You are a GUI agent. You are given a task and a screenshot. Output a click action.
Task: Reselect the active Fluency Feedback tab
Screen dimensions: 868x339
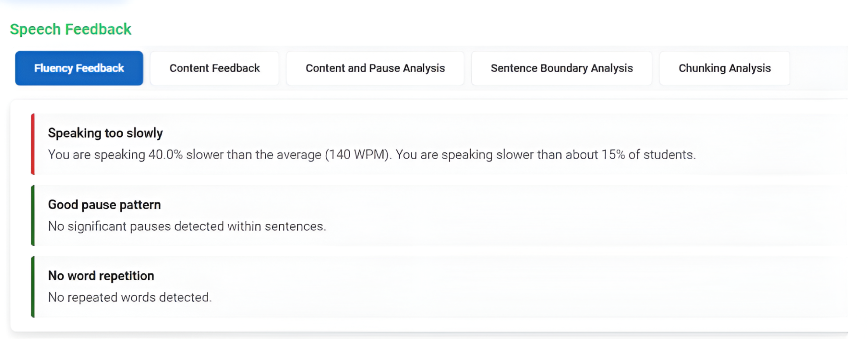(x=78, y=68)
